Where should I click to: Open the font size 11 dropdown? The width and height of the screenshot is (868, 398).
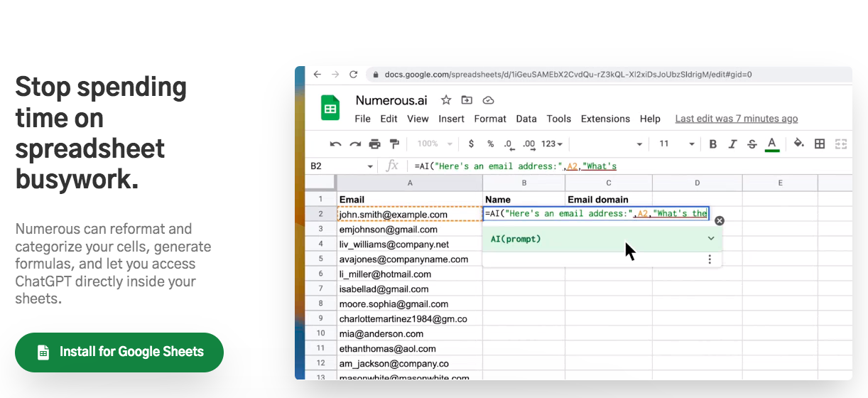click(677, 144)
